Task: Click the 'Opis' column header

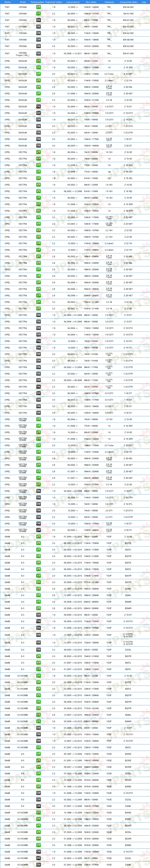Action: click(144, 2)
